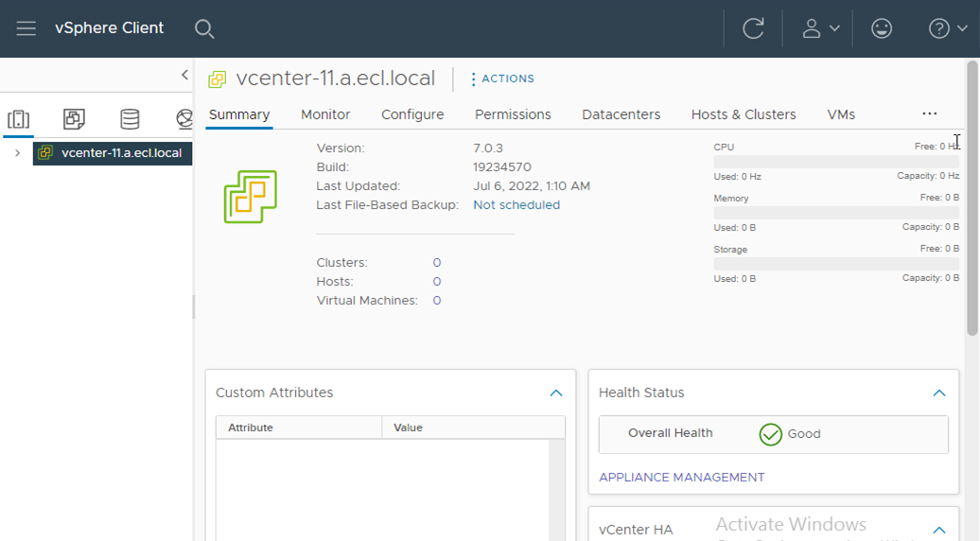Click the Custom Attributes table scrollbar
The width and height of the screenshot is (980, 541).
coord(556,490)
